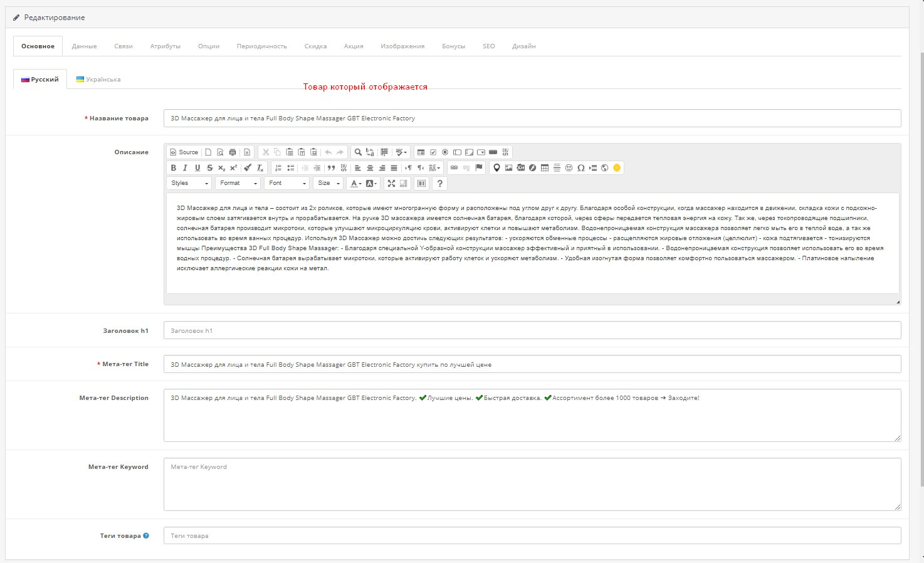924x563 pixels.
Task: Toggle Strikethrough formatting
Action: point(209,168)
